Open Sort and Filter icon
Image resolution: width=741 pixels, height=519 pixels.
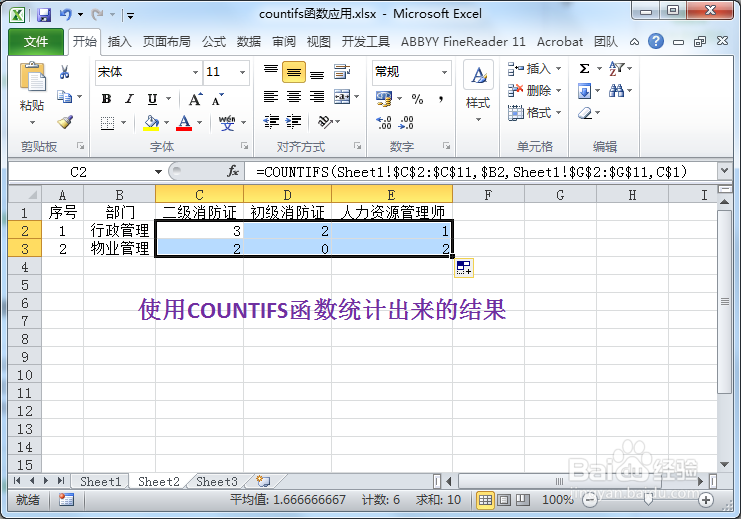[x=616, y=69]
